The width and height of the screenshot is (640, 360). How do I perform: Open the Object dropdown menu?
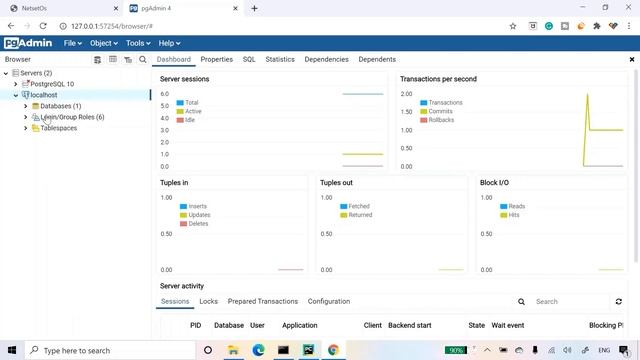(104, 43)
